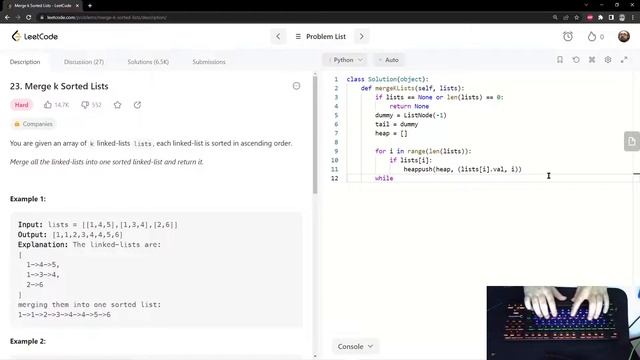Go to previous problem arrow
The image size is (640, 360).
[x=278, y=36]
